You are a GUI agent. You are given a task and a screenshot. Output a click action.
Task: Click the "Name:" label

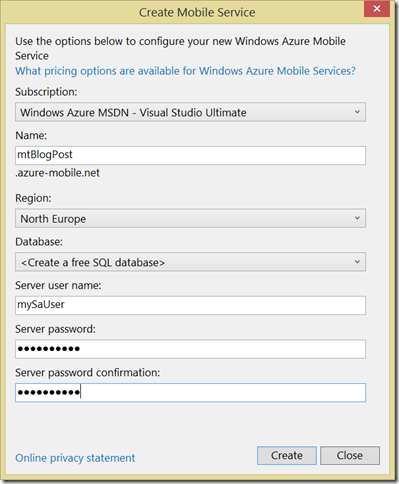point(31,135)
